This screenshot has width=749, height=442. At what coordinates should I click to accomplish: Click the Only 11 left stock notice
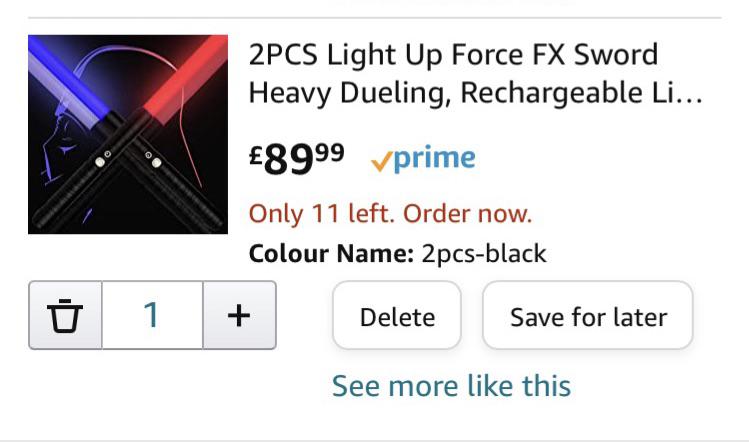pos(390,213)
